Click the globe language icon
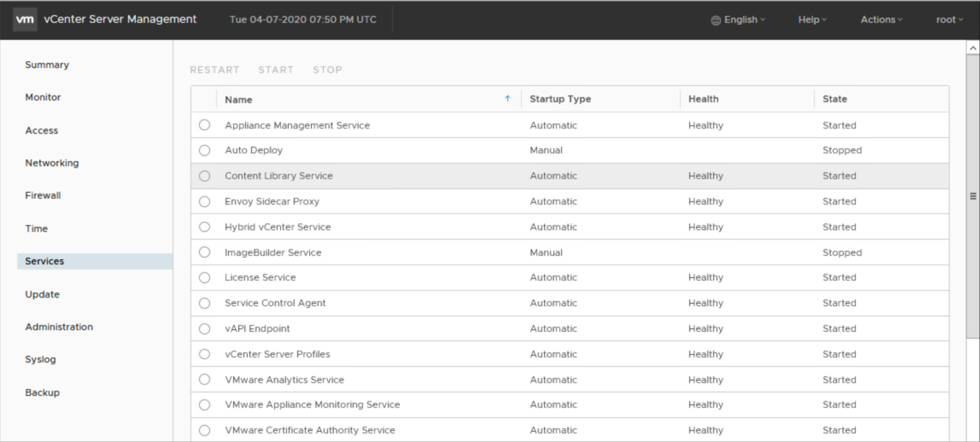This screenshot has width=980, height=442. 716,20
